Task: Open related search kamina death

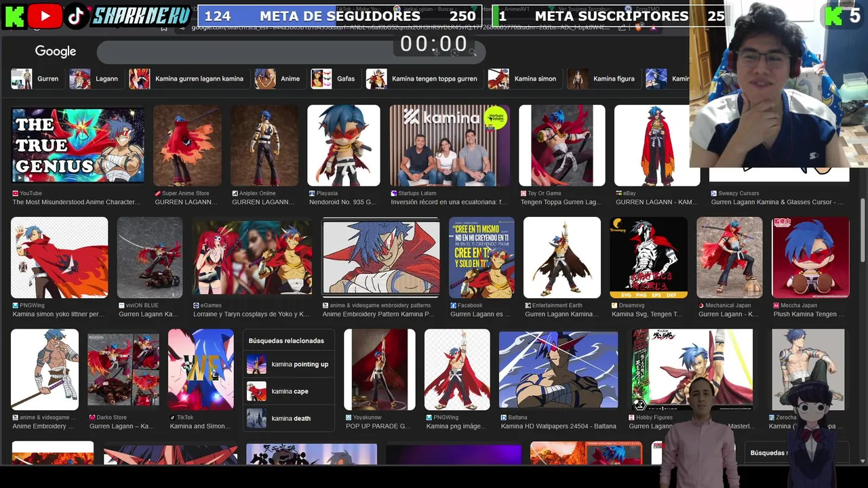Action: 289,418
